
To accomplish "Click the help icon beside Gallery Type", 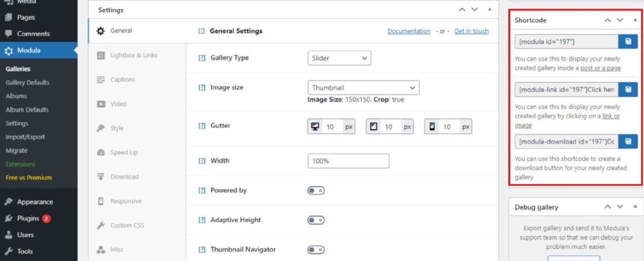I will point(202,58).
